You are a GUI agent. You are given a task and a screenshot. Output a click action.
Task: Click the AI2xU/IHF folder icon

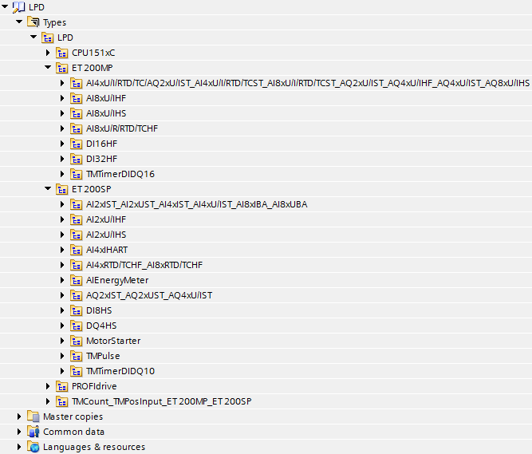pos(76,220)
